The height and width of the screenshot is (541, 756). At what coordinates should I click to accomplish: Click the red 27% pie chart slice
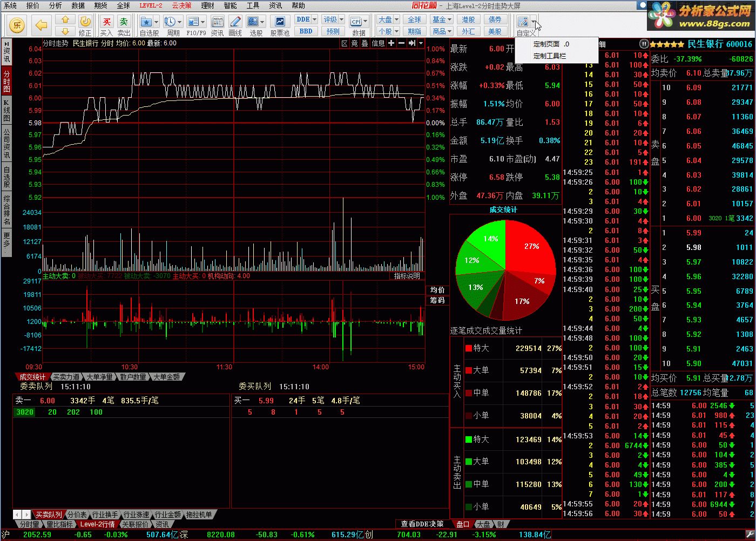click(531, 246)
